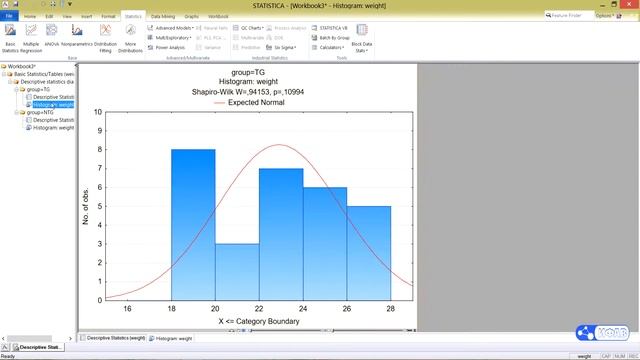Screen dimensions: 640x360
Task: Open Histogram weight bottom tab
Action: 171,338
